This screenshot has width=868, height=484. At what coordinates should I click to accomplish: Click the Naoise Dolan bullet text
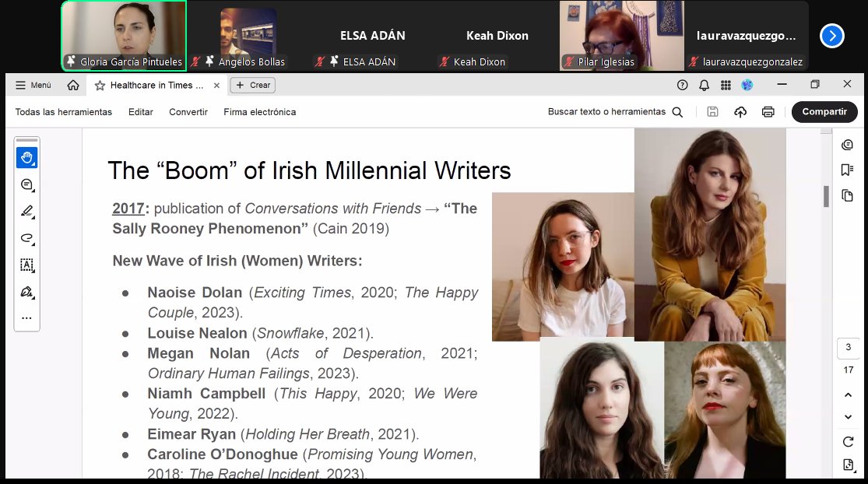coord(313,302)
